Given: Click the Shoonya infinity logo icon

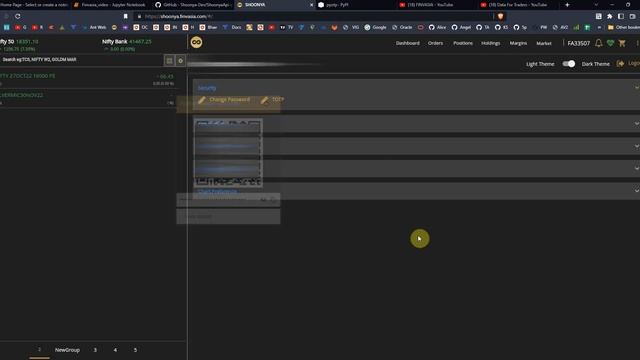Looking at the screenshot, I should point(196,42).
